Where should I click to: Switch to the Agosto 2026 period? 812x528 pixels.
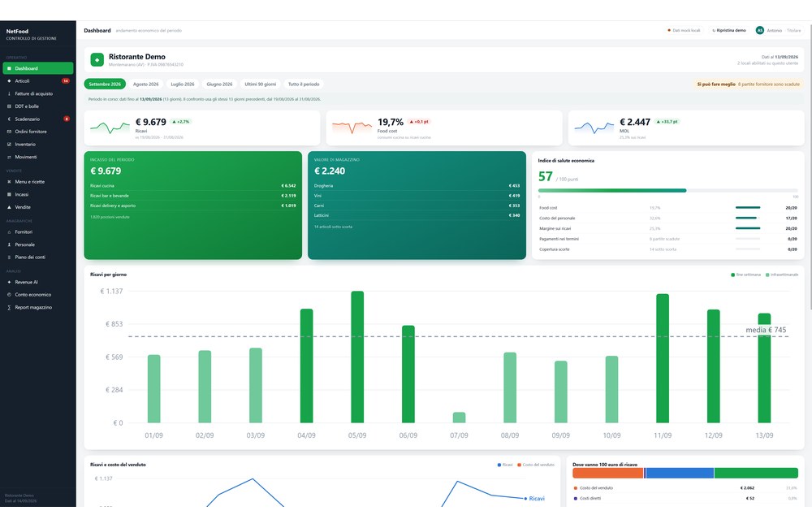(x=146, y=84)
